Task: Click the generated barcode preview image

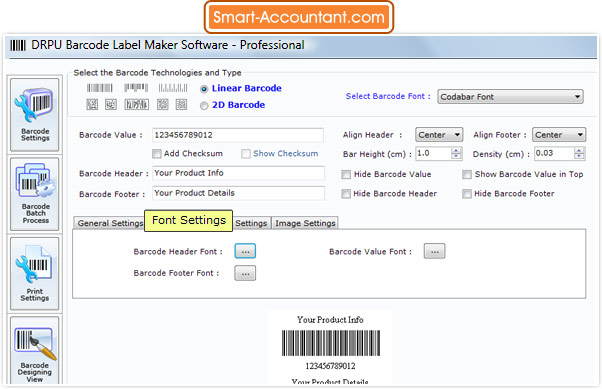Action: pyautogui.click(x=331, y=343)
